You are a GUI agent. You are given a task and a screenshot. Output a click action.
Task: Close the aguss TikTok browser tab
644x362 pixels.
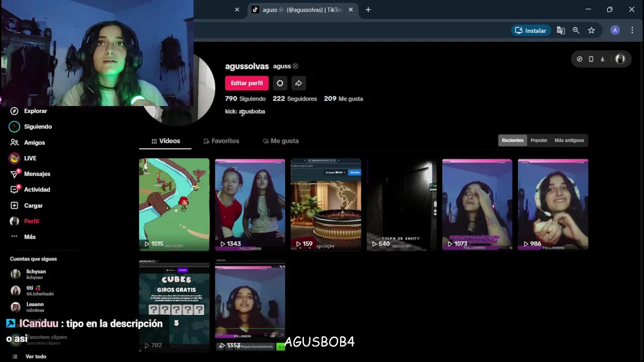351,10
